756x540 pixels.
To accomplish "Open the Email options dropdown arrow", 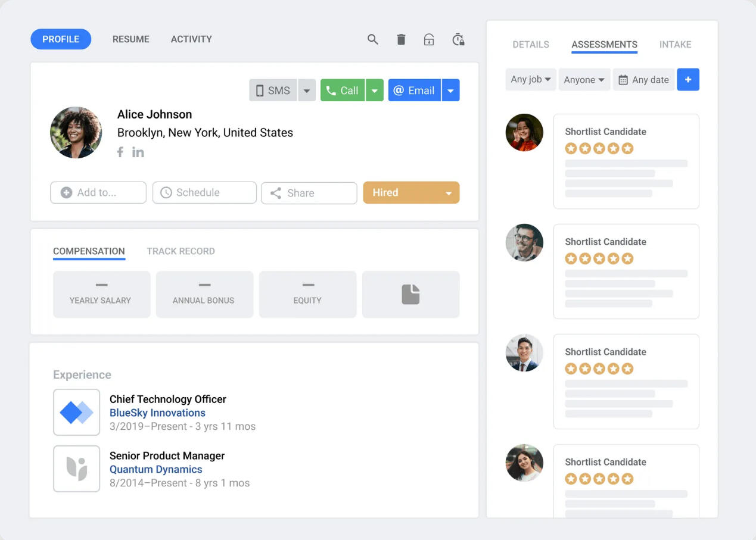I will (450, 90).
